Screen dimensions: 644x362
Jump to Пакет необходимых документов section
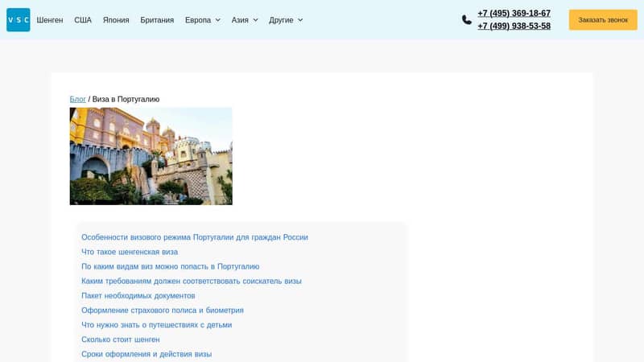coord(138,295)
